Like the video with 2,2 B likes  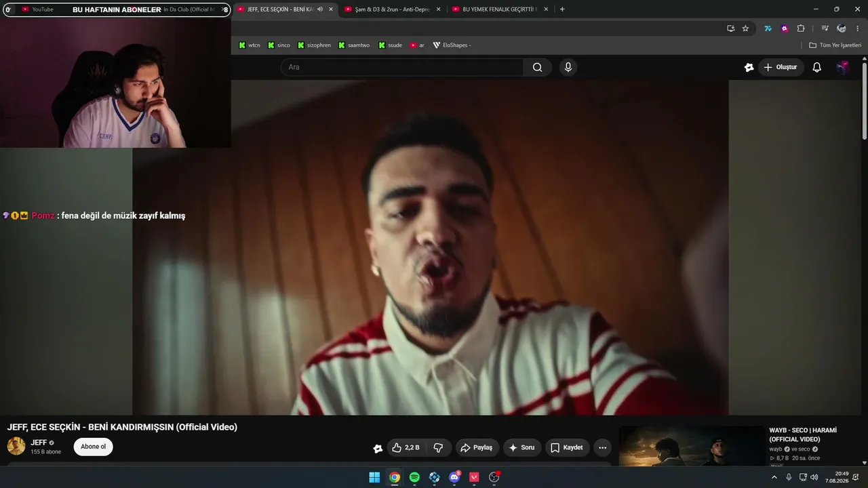(406, 447)
